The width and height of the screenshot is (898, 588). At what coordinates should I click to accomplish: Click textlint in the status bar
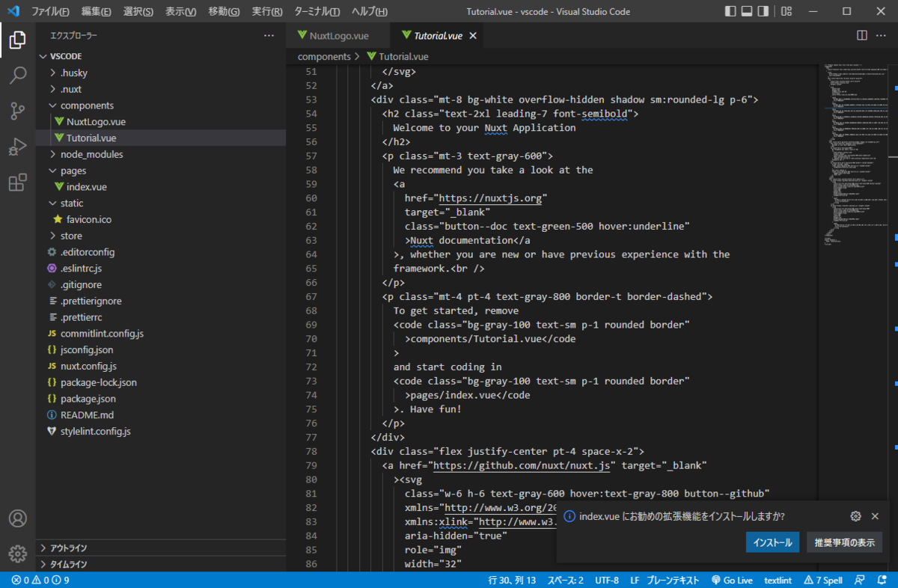778,580
